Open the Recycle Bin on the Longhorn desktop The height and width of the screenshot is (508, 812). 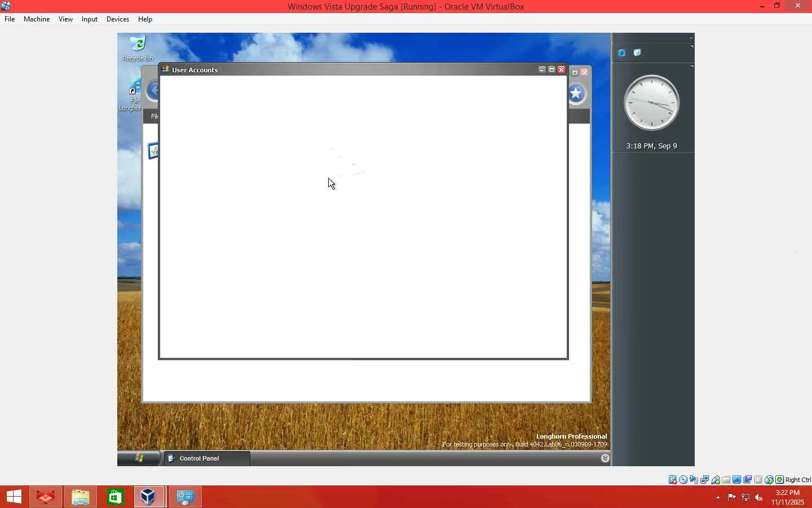tap(138, 48)
